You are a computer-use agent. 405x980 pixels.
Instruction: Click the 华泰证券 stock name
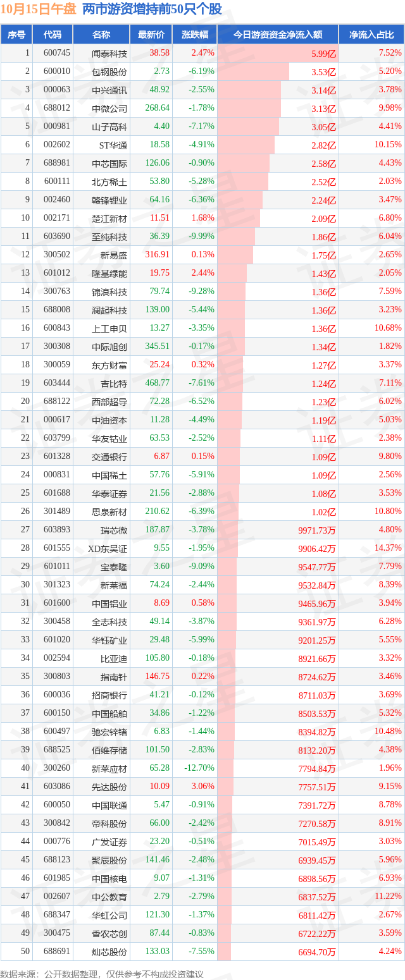click(x=109, y=494)
